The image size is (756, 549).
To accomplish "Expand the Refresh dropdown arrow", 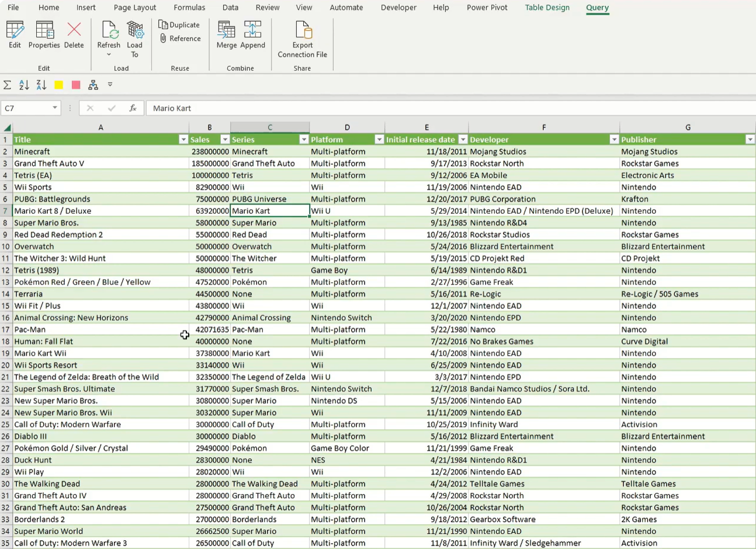I will (109, 55).
